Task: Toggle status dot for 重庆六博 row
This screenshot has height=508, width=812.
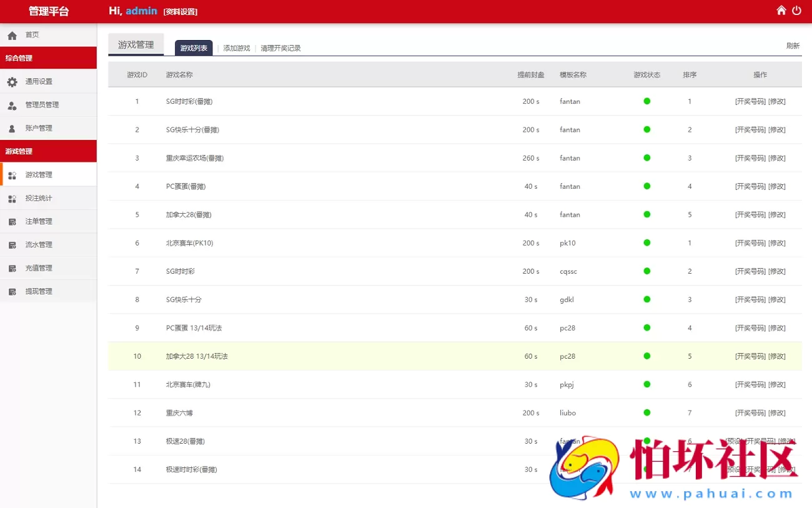Action: pos(646,412)
